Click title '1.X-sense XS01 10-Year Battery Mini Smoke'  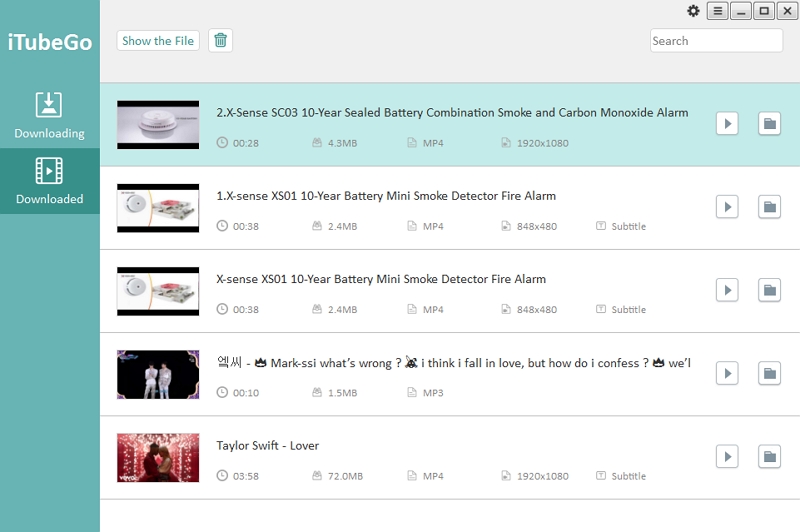(386, 196)
